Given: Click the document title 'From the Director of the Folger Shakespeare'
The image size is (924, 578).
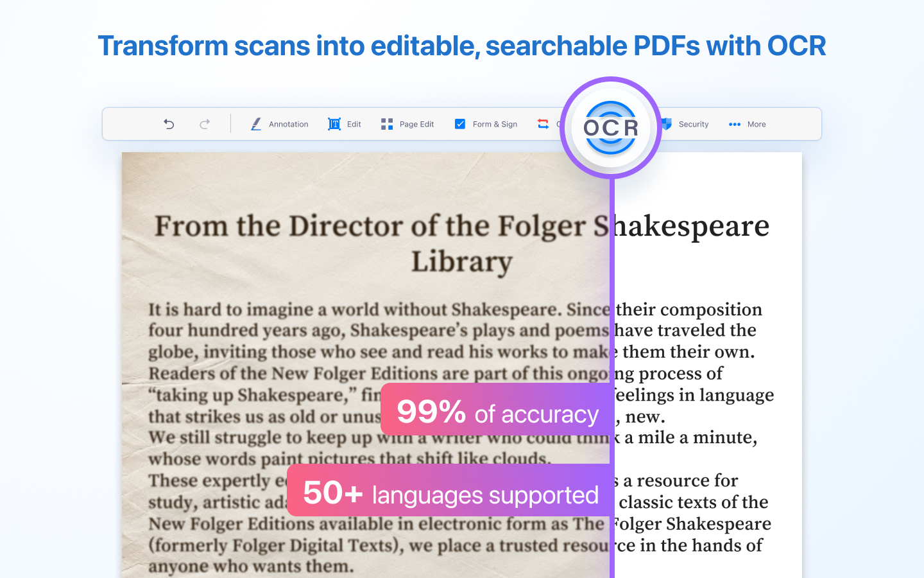Looking at the screenshot, I should tap(462, 226).
